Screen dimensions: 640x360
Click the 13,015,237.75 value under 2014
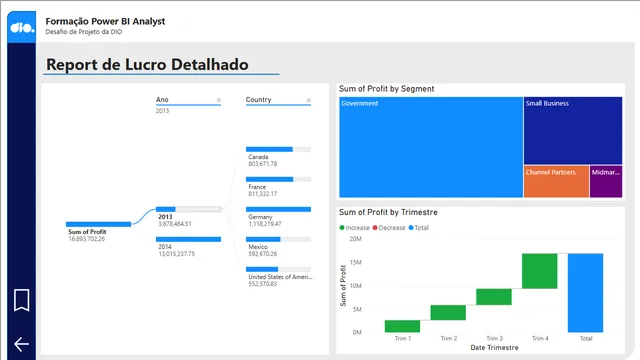click(x=177, y=254)
